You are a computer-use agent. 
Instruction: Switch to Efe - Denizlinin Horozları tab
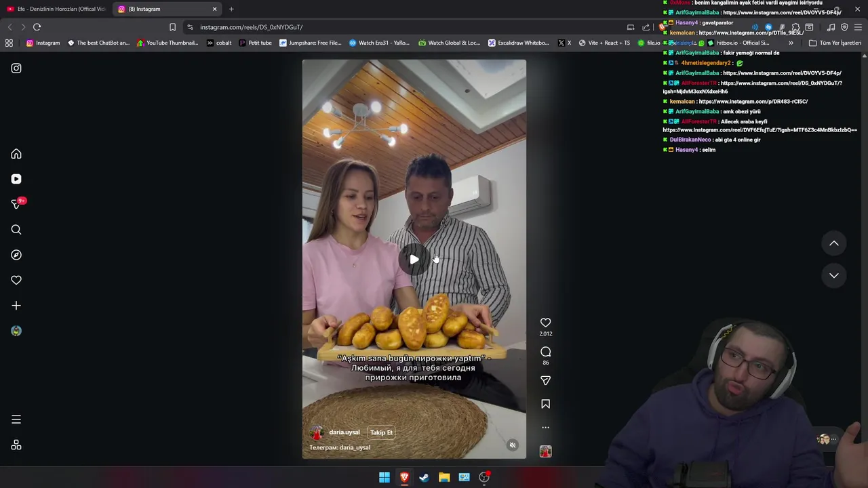pos(56,9)
